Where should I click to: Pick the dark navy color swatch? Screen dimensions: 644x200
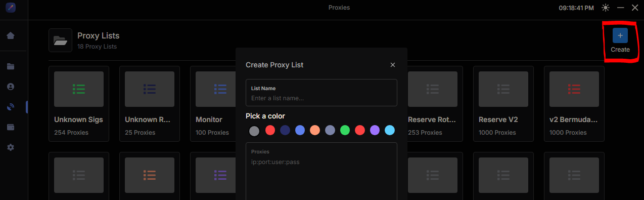pos(285,131)
